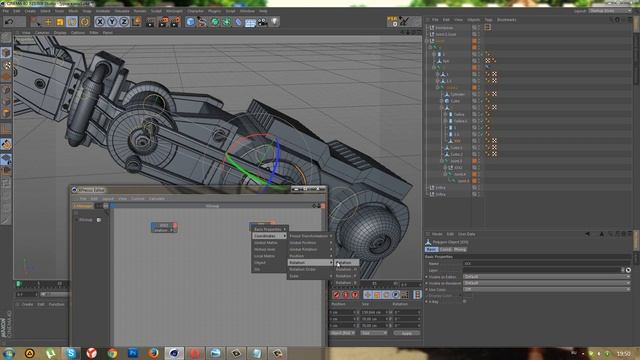This screenshot has width=640, height=360.
Task: Toggle the Y axis lock
Action: [x=112, y=22]
